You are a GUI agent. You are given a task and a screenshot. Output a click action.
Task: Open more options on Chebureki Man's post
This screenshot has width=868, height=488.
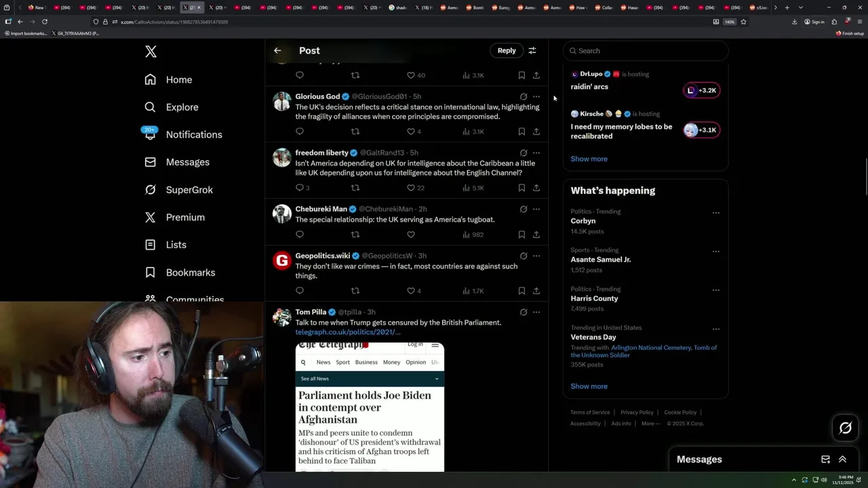click(x=536, y=209)
